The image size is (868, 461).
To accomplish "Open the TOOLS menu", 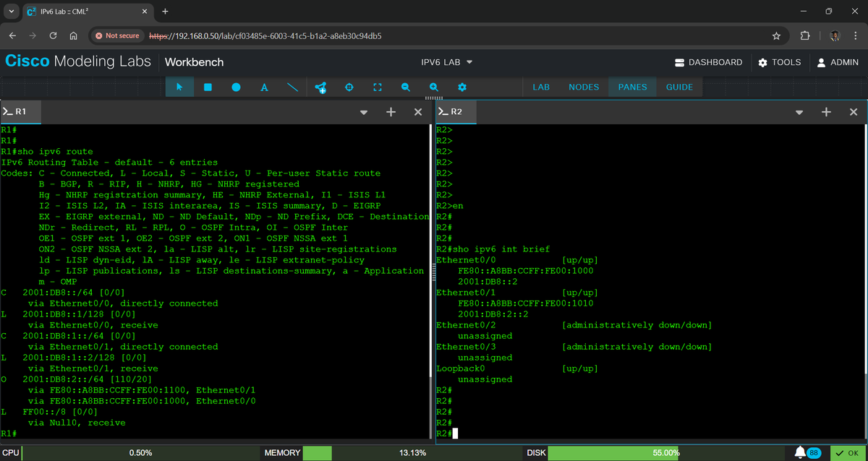I will (x=780, y=62).
